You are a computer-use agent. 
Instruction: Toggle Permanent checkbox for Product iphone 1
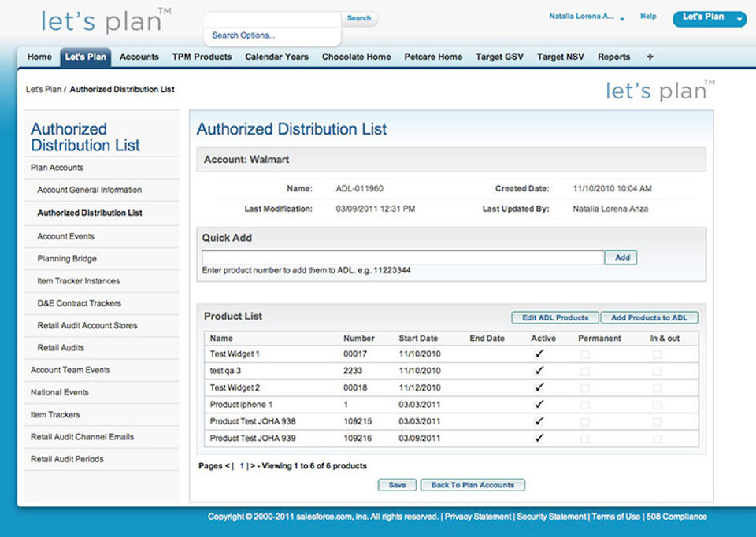click(585, 406)
